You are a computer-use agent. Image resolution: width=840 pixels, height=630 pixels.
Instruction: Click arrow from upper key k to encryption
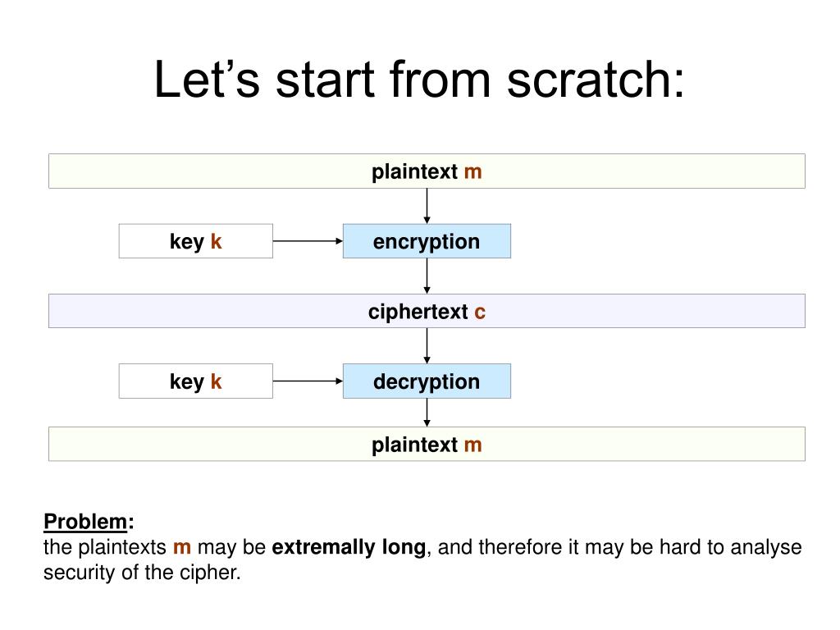(x=308, y=241)
